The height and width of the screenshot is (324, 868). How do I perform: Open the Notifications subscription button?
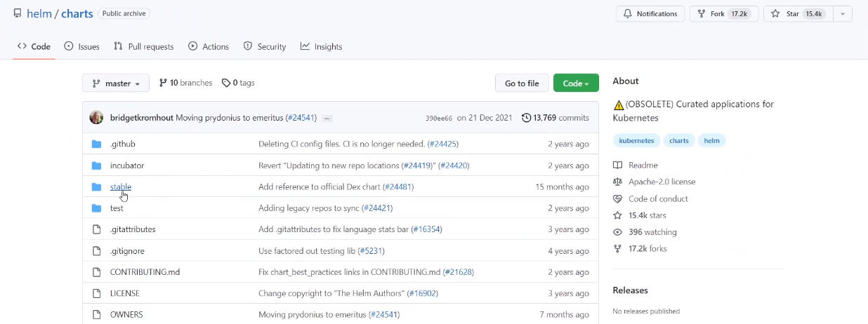point(649,14)
